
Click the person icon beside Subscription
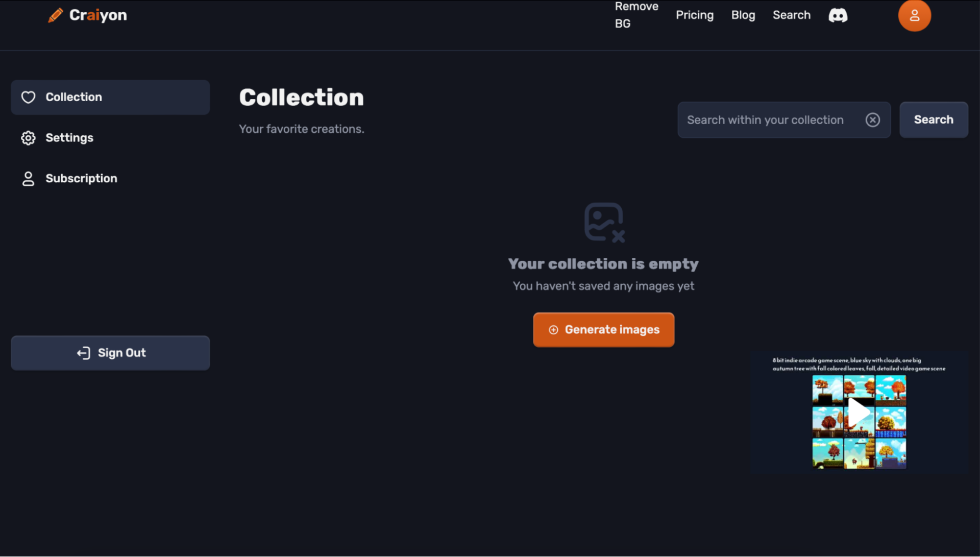pyautogui.click(x=29, y=178)
